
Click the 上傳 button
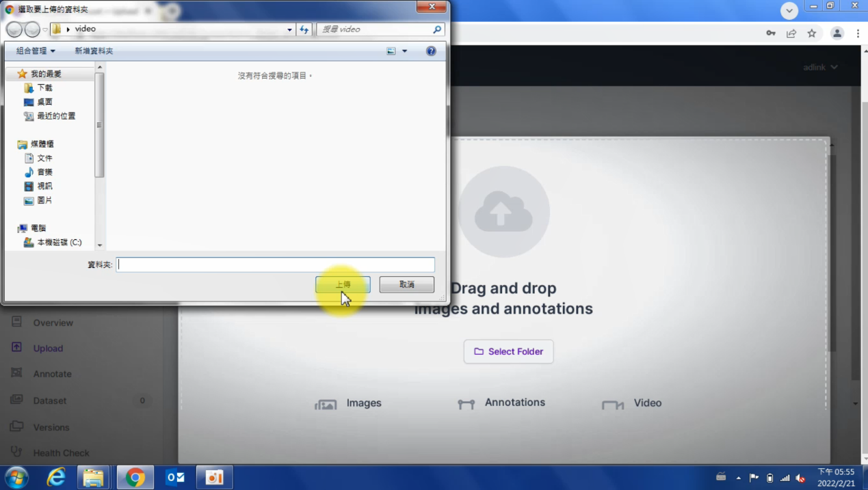coord(343,284)
